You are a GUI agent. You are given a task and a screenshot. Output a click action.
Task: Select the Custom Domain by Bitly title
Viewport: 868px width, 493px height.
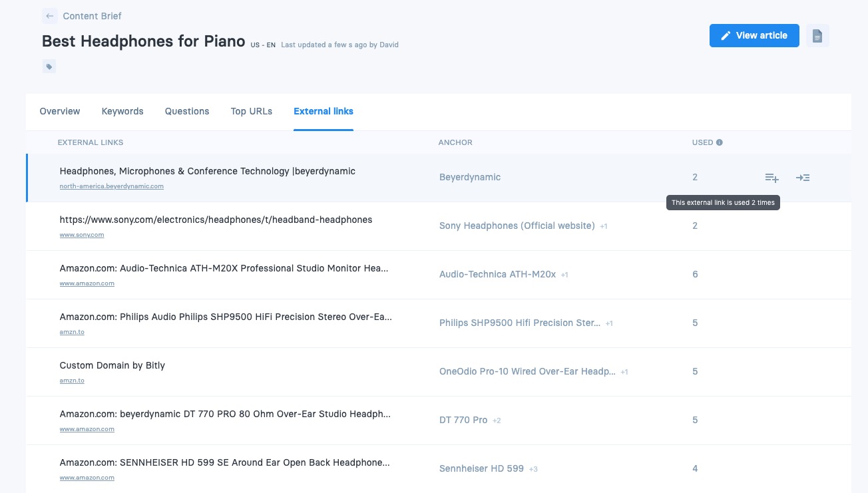(x=112, y=365)
